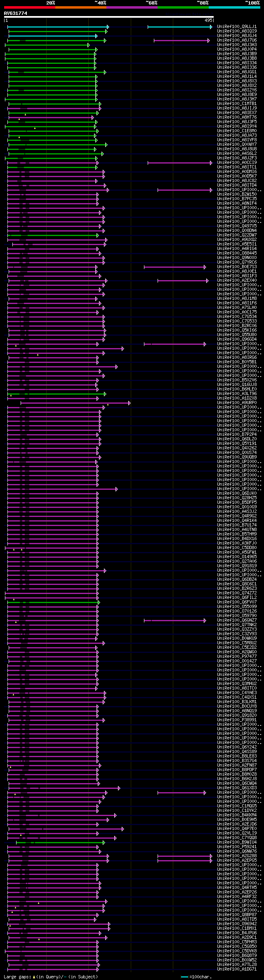The width and height of the screenshot is (264, 980).
Task: Select hit label UniRef100_Q16UJ8
Action: 237,384
